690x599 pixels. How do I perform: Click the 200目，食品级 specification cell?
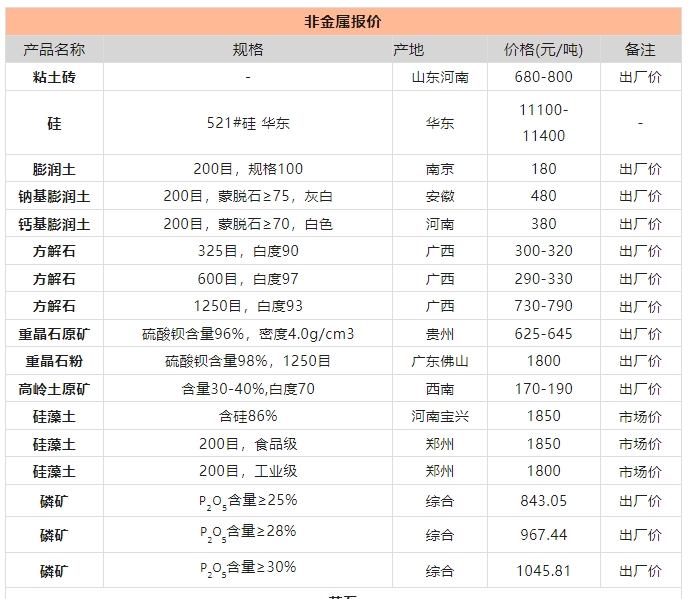[247, 444]
